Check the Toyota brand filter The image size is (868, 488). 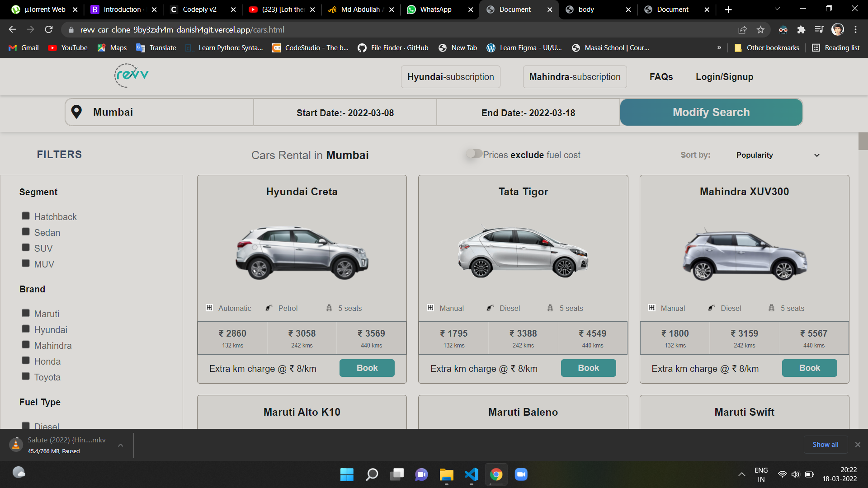26,376
